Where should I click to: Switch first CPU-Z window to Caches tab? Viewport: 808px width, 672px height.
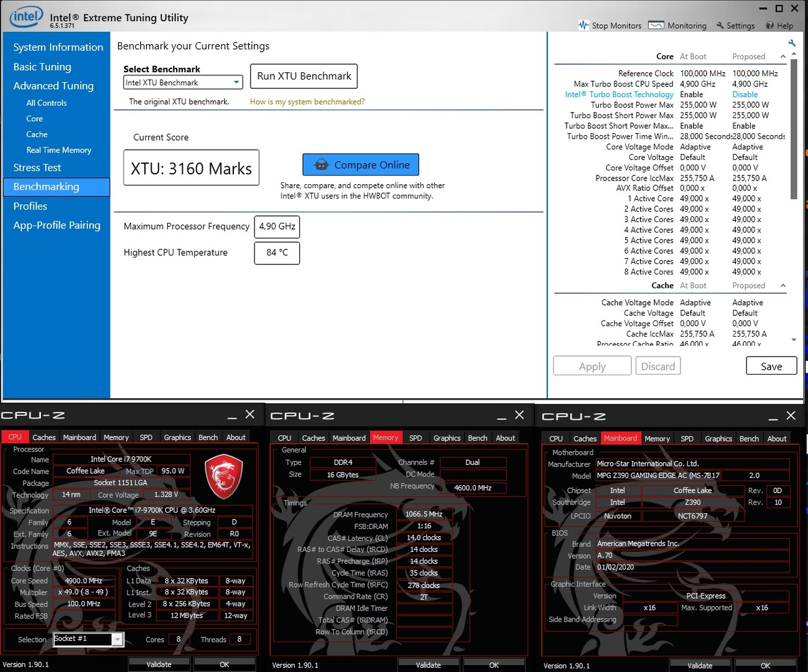(44, 437)
